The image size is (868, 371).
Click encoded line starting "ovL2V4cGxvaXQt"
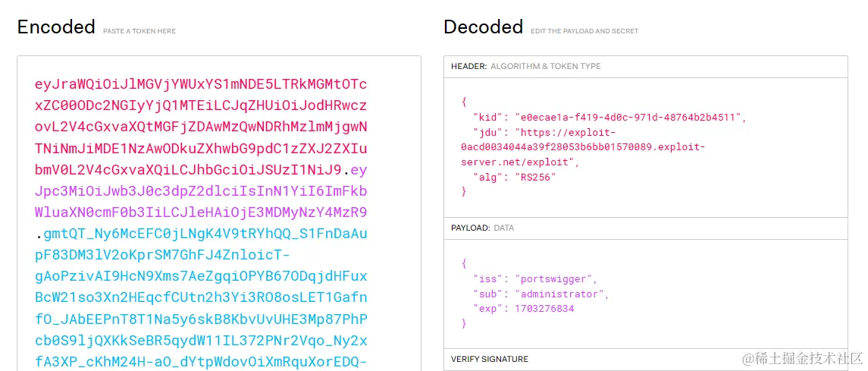click(x=200, y=127)
